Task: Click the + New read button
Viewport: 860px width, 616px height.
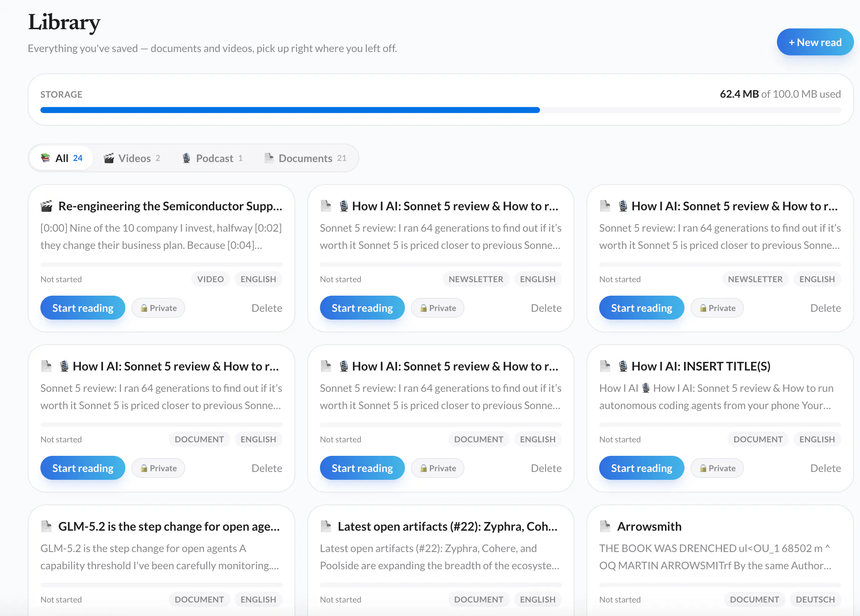Action: (815, 42)
